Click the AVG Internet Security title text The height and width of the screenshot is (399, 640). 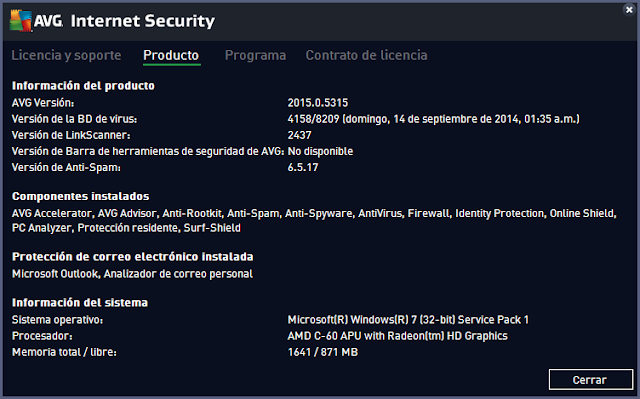124,21
